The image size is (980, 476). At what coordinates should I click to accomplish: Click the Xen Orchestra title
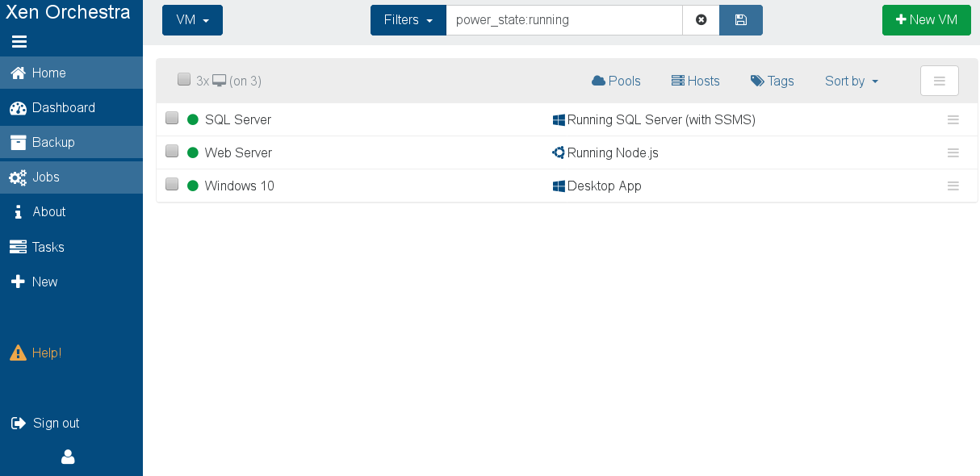(x=68, y=12)
